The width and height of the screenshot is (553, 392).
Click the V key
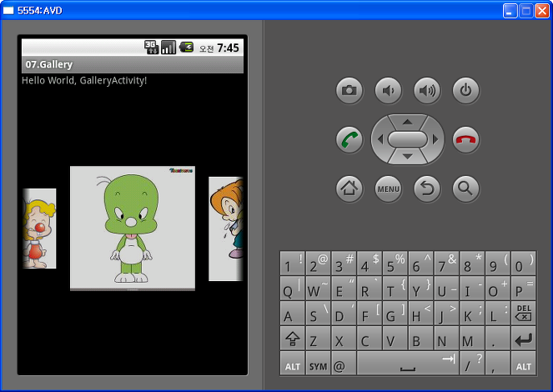395,339
